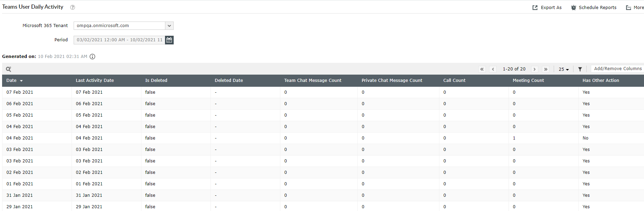644x211 pixels.
Task: Open the More options icon
Action: pyautogui.click(x=628, y=8)
